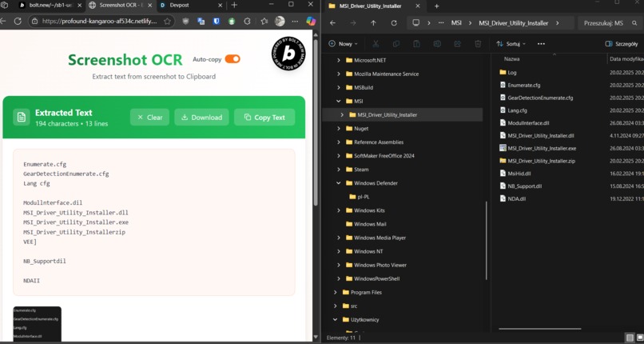Image resolution: width=644 pixels, height=344 pixels.
Task: Open the Sortuj sort dropdown
Action: point(511,43)
